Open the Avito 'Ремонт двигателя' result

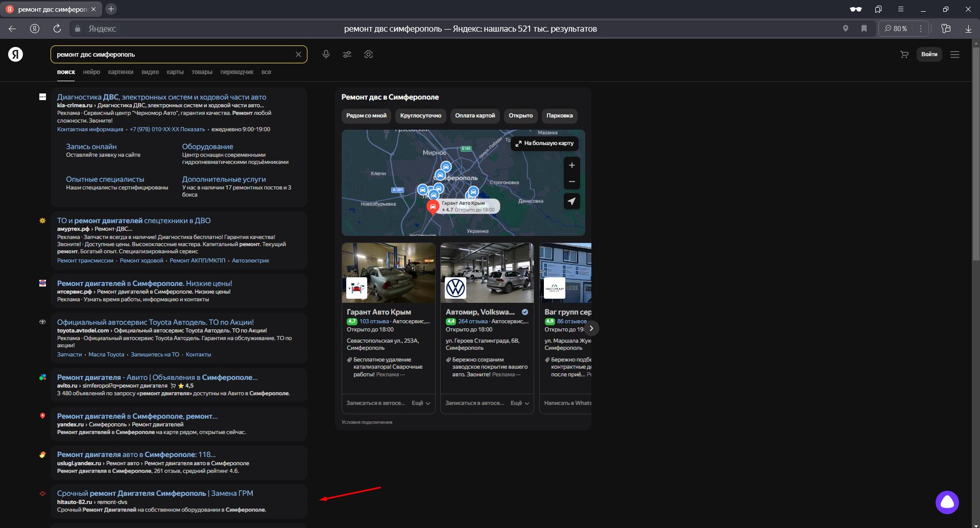pyautogui.click(x=157, y=377)
